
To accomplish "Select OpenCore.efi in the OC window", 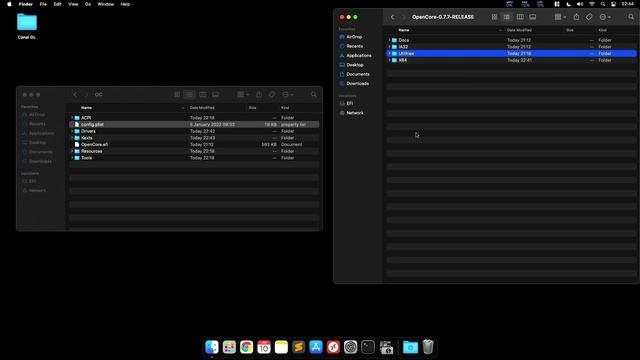I will pyautogui.click(x=194, y=144).
